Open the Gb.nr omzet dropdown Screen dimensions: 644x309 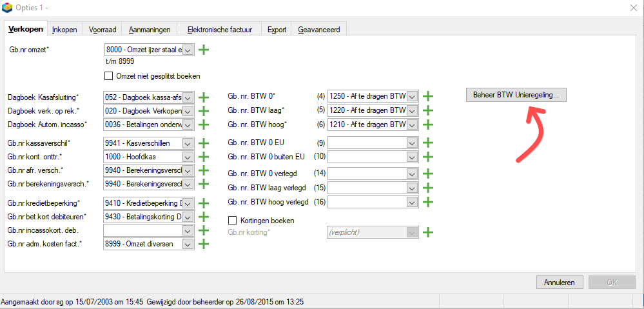[188, 50]
